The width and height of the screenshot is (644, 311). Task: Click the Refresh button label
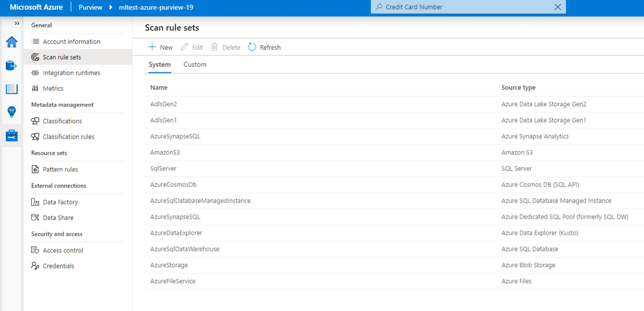pyautogui.click(x=270, y=47)
